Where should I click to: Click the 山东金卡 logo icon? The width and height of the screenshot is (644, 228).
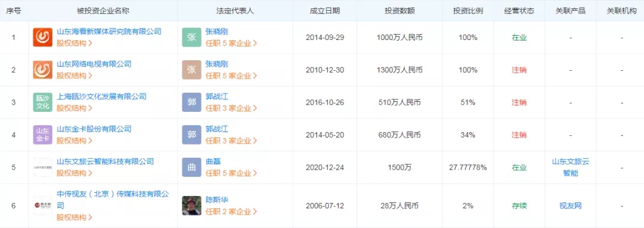click(43, 135)
